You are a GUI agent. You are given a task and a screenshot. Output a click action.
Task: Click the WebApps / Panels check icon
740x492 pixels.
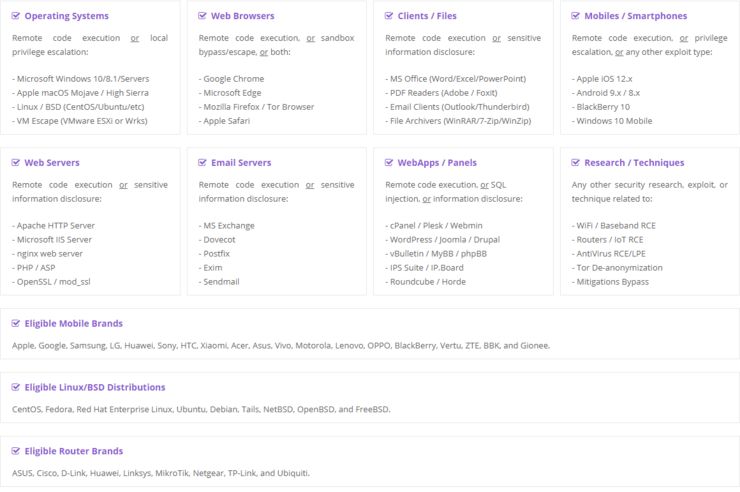390,162
